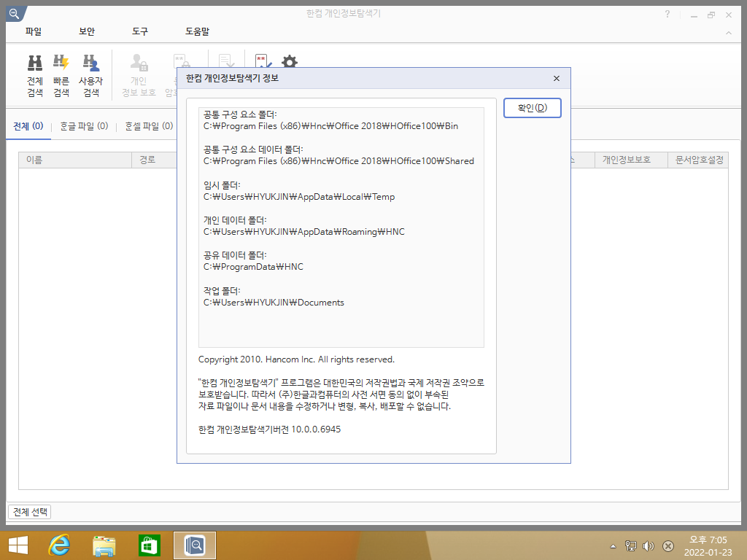Viewport: 747px width, 560px height.
Task: Open the settings gear icon in toolbar
Action: tap(289, 62)
